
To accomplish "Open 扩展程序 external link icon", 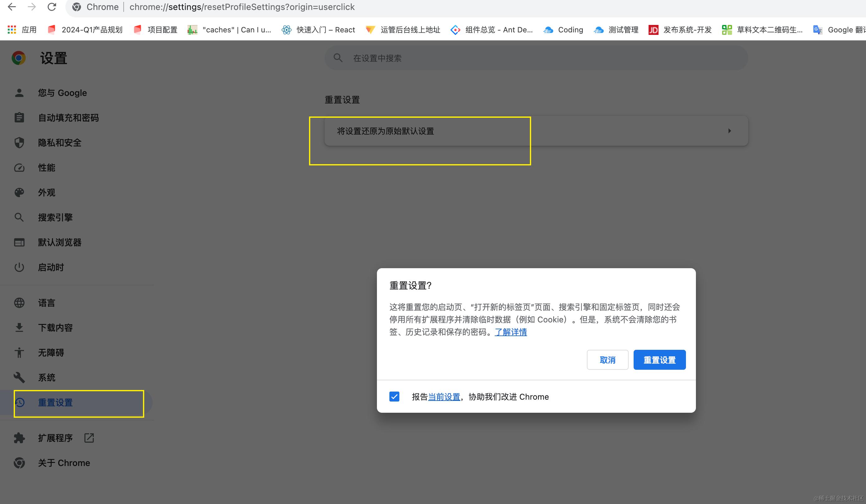I will pyautogui.click(x=89, y=438).
